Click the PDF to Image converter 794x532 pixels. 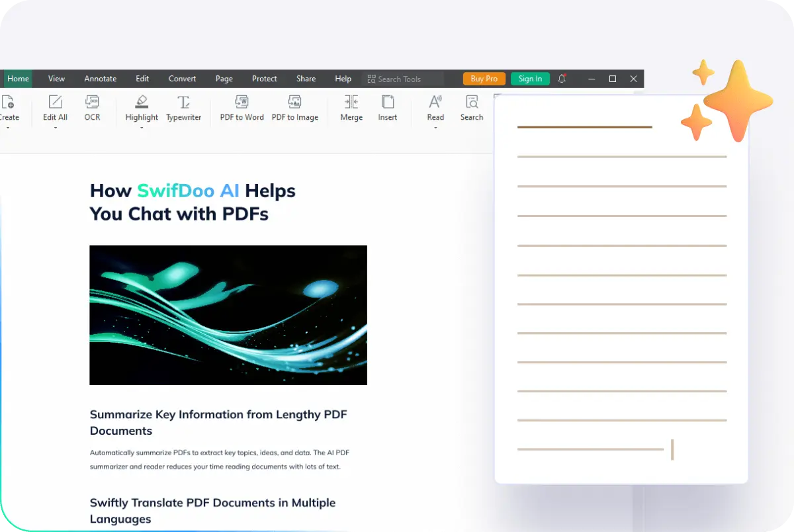coord(295,108)
